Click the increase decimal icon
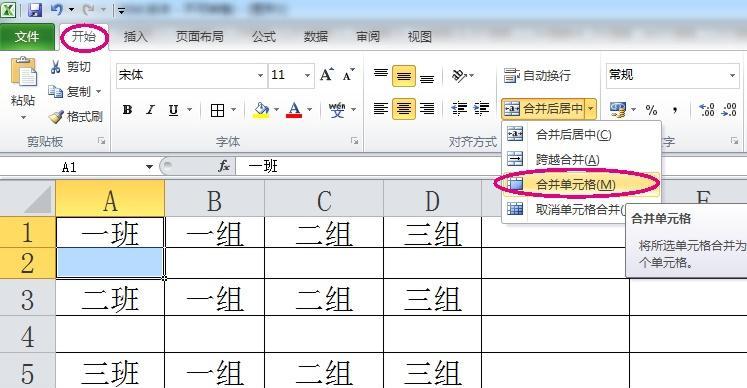Screen dimensions: 747x388 tap(707, 110)
